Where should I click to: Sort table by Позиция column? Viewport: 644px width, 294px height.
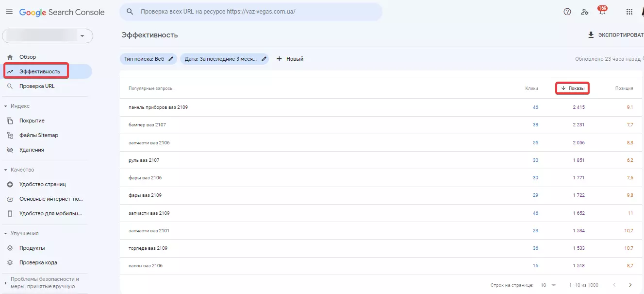pos(624,88)
